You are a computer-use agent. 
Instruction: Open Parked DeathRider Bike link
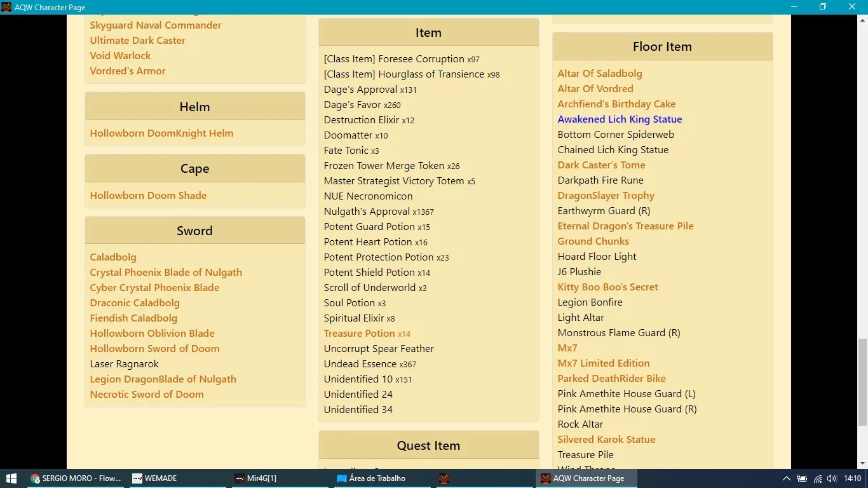[x=611, y=379]
